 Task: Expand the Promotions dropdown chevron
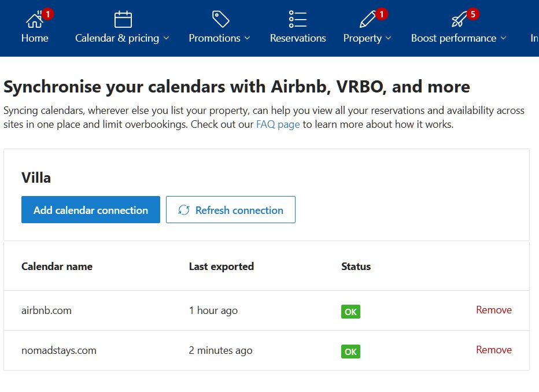pyautogui.click(x=248, y=38)
